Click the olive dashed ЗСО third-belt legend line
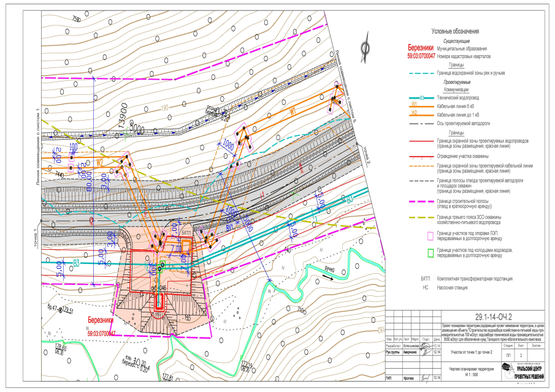Screen dimensions: 555x392 pyautogui.click(x=421, y=219)
